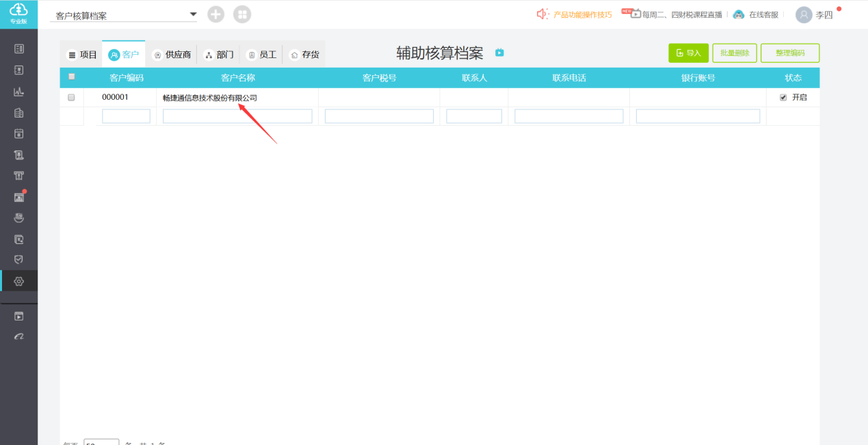Screen dimensions: 868x445
Task: Click the chart icon in left sidebar
Action: (19, 92)
